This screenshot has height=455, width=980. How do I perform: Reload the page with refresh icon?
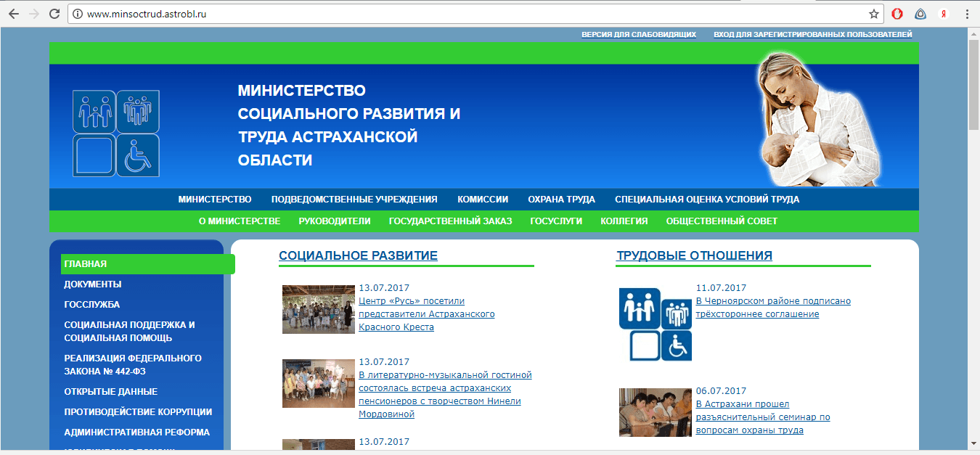click(x=54, y=14)
